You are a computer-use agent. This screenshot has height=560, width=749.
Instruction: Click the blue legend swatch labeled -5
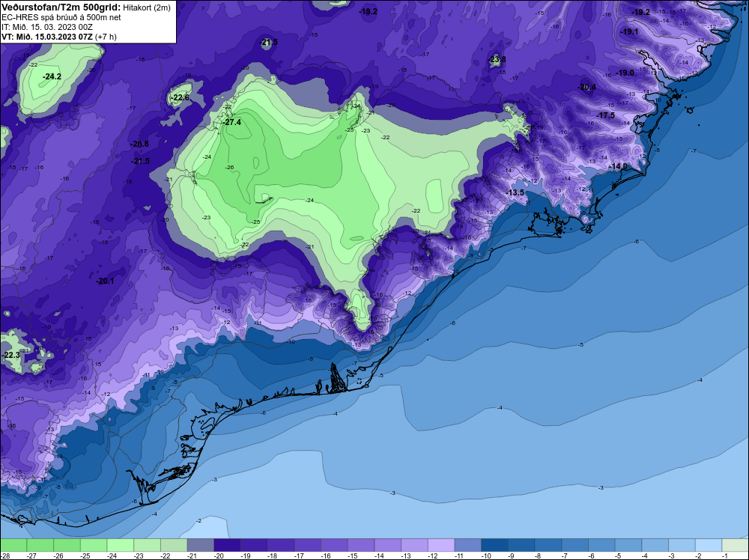click(x=628, y=545)
